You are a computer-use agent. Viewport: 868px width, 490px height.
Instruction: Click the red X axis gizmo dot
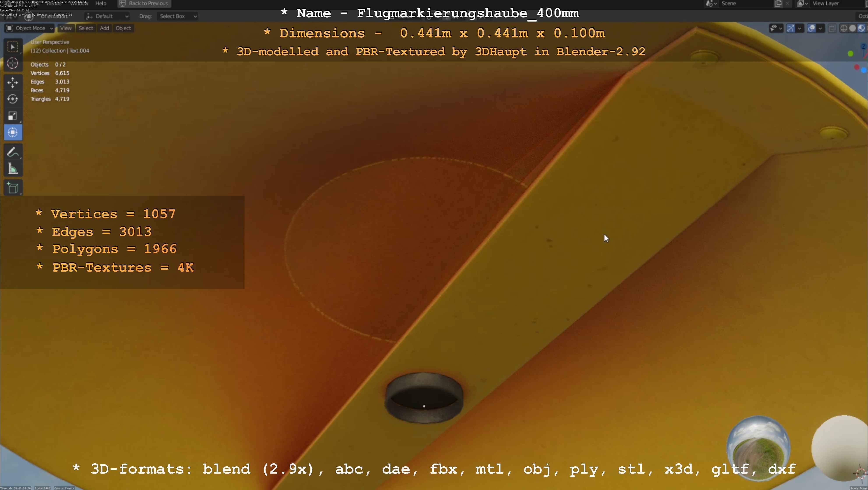tap(857, 67)
